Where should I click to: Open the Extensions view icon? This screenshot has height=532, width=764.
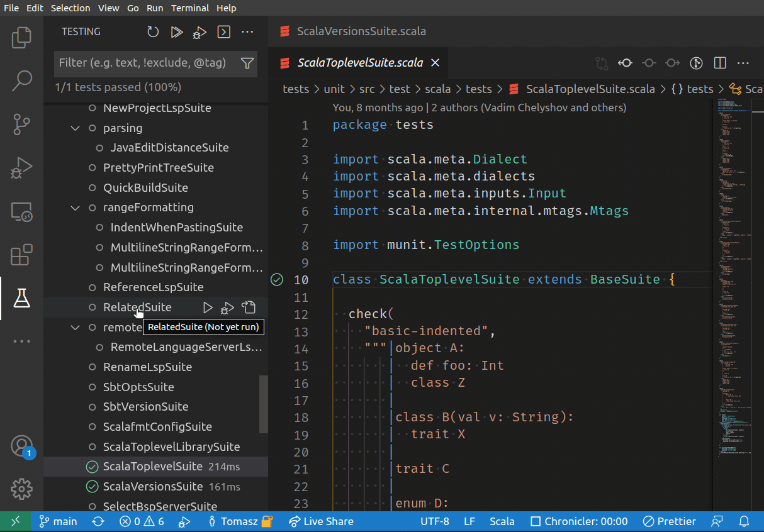tap(21, 255)
